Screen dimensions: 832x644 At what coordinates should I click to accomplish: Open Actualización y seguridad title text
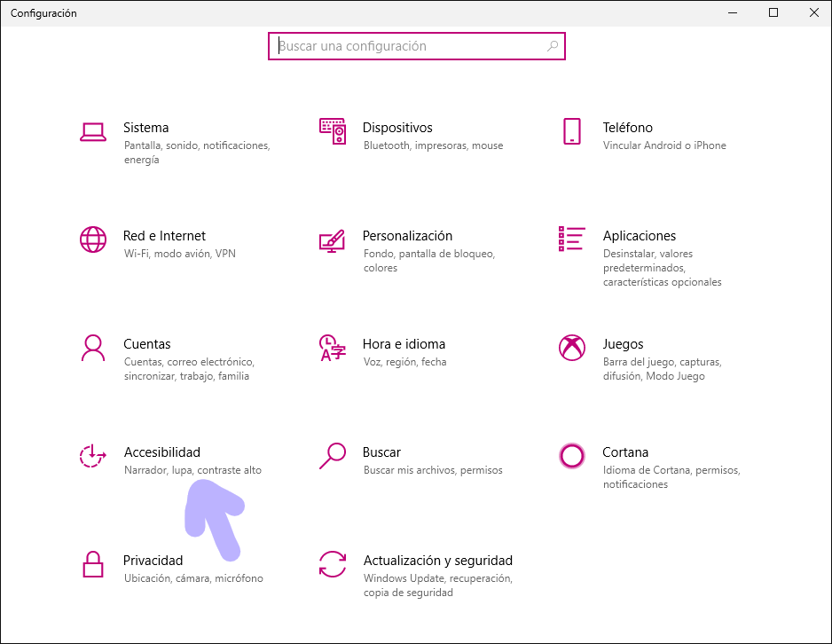[x=437, y=561]
